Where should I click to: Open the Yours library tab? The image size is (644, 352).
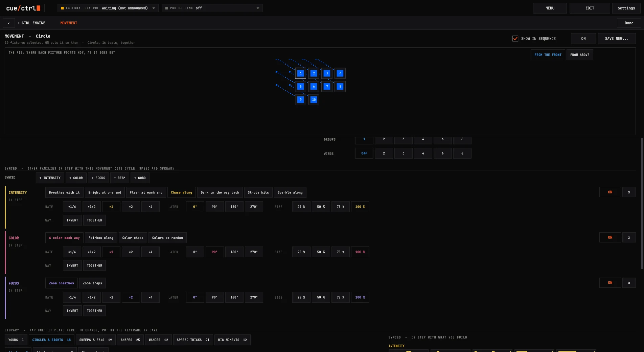point(16,340)
